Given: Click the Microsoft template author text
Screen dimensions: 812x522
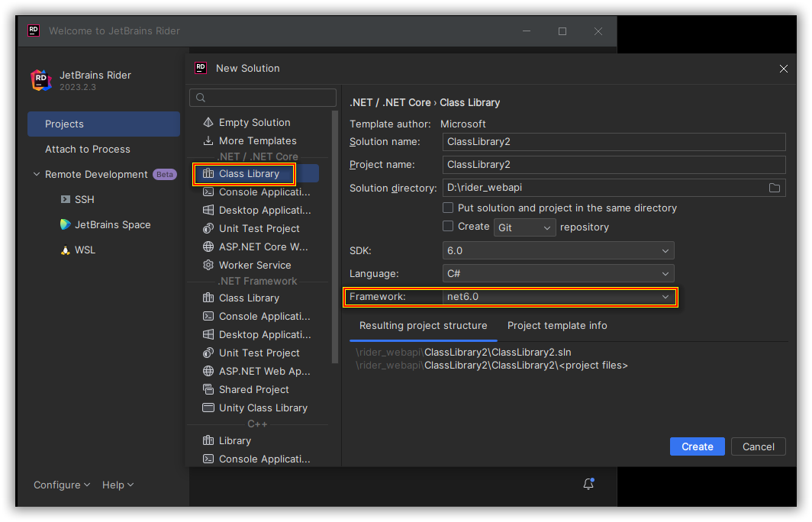Looking at the screenshot, I should [x=463, y=124].
